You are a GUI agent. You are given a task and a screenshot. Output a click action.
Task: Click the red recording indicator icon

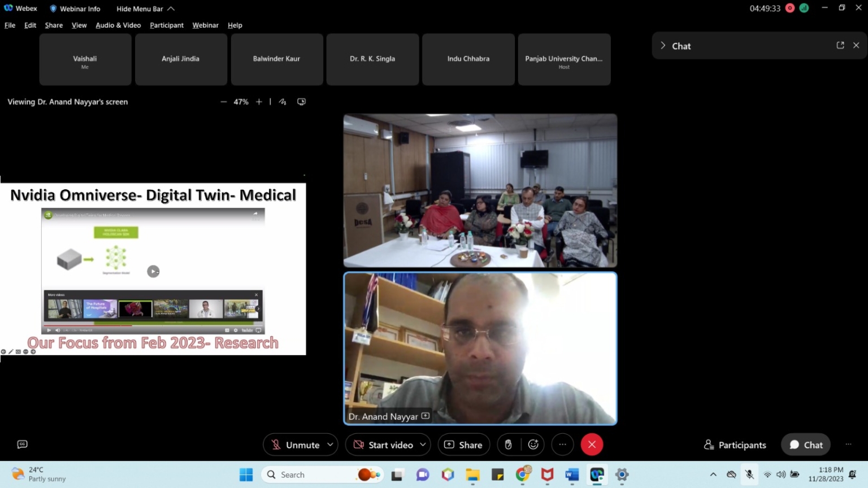pos(790,8)
